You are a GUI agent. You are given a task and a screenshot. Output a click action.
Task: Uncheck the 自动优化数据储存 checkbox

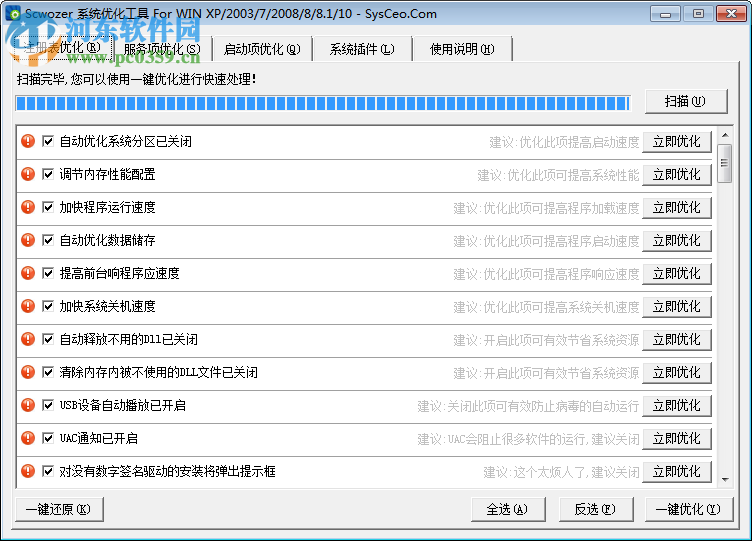pyautogui.click(x=47, y=240)
